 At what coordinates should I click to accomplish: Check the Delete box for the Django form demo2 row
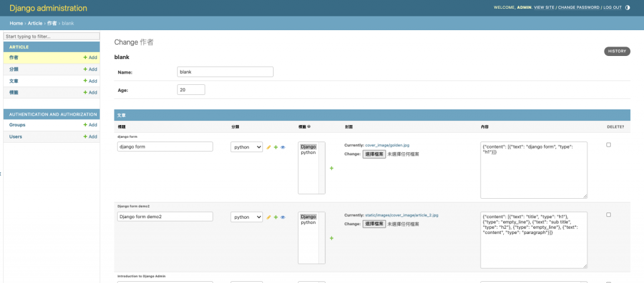click(x=609, y=214)
